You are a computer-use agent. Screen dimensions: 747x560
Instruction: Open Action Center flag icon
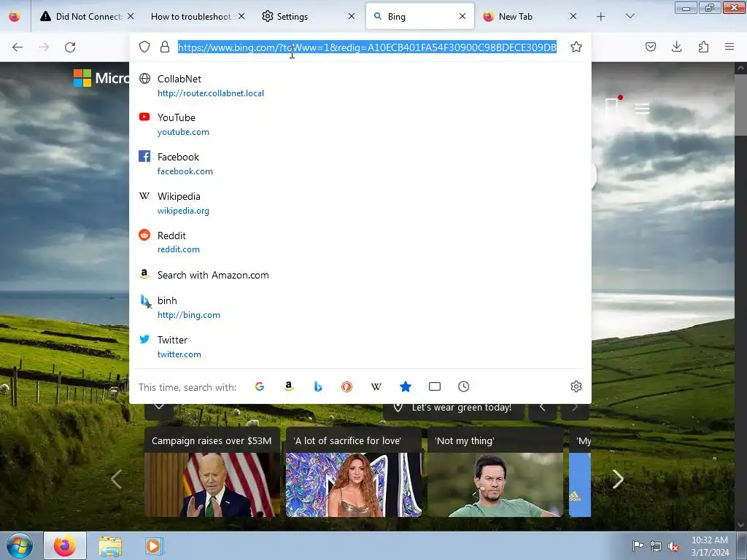[638, 546]
